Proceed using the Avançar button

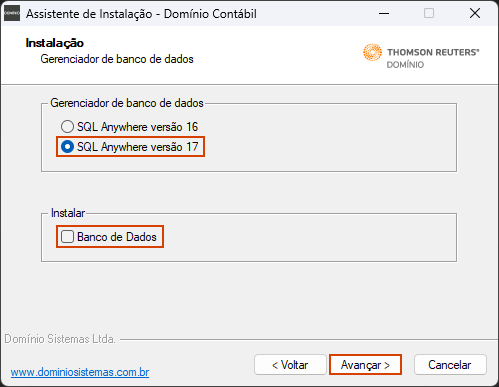click(365, 365)
